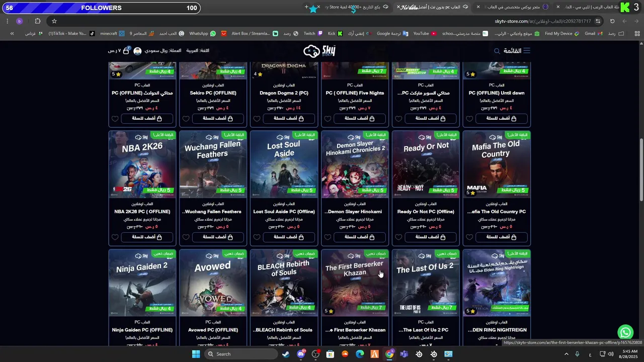Screen dimensions: 644x362
Task: Toggle wishlist heart for NBA 2K26
Action: tap(115, 237)
